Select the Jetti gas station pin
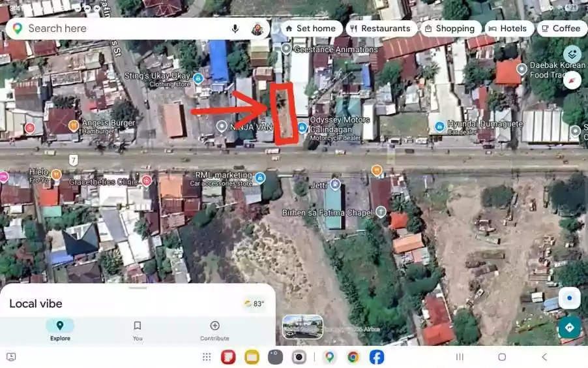This screenshot has width=588, height=368. [x=335, y=184]
